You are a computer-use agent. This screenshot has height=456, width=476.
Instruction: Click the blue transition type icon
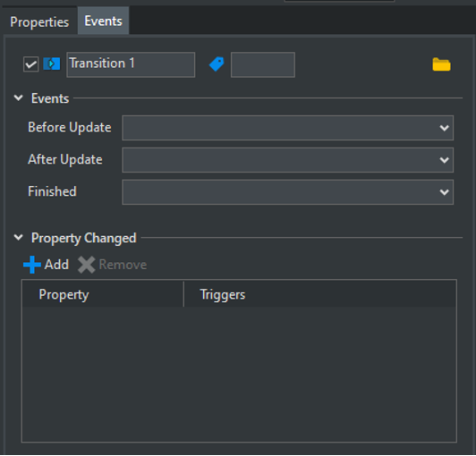pyautogui.click(x=52, y=64)
